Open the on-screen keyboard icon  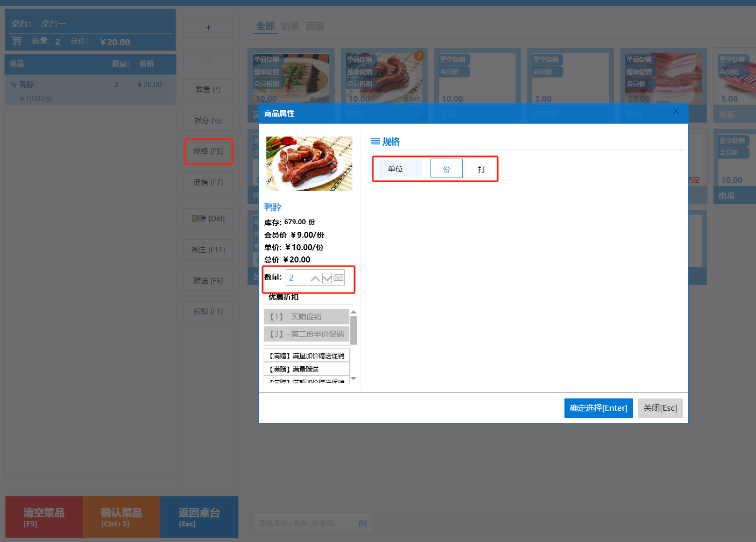tap(338, 278)
